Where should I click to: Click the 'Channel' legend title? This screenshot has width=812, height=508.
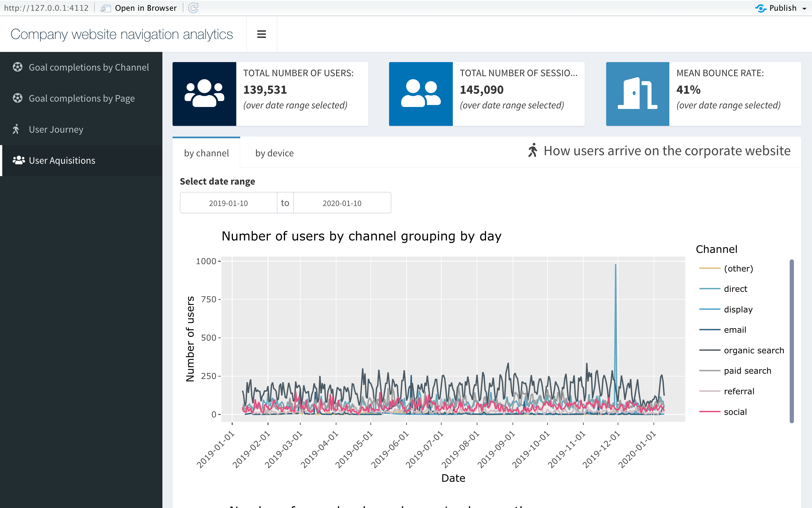pyautogui.click(x=716, y=249)
